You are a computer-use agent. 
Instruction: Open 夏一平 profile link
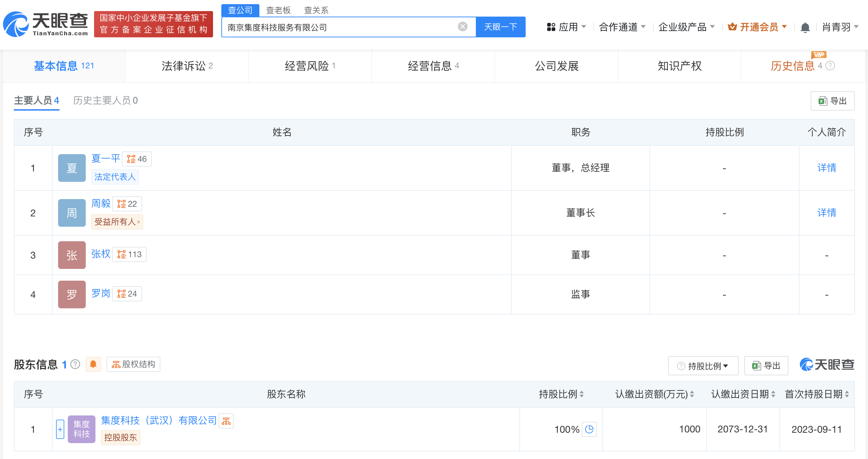click(x=105, y=159)
